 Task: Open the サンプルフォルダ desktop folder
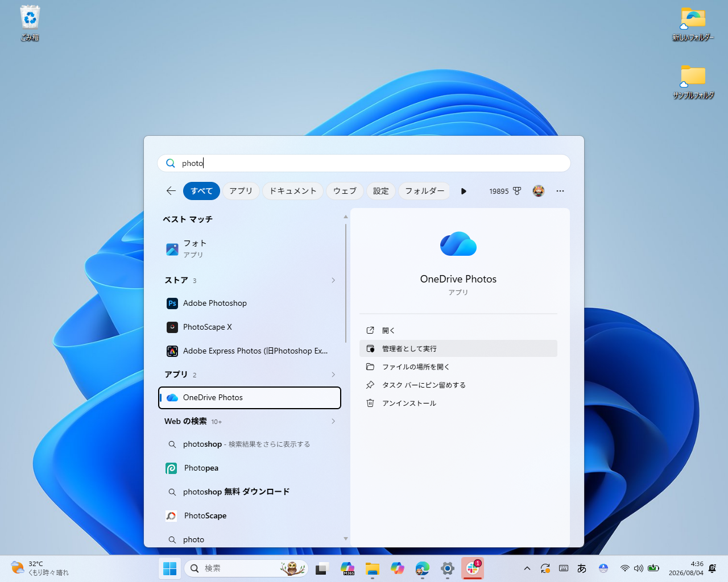pyautogui.click(x=693, y=82)
